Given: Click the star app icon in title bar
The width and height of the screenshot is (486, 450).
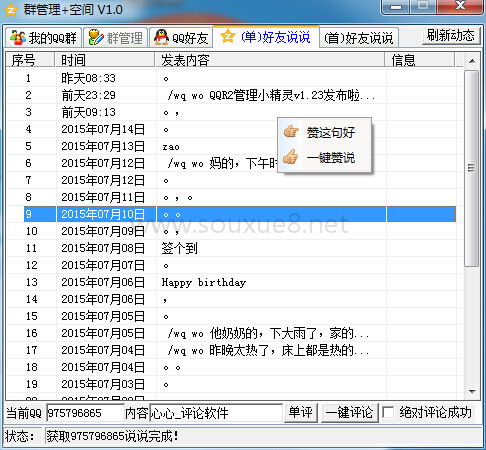Looking at the screenshot, I should coord(11,10).
